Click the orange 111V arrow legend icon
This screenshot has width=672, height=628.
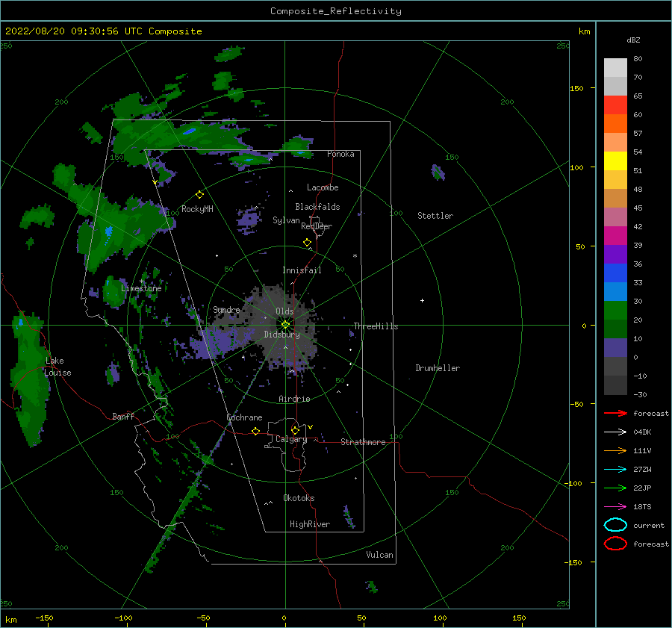pos(615,450)
